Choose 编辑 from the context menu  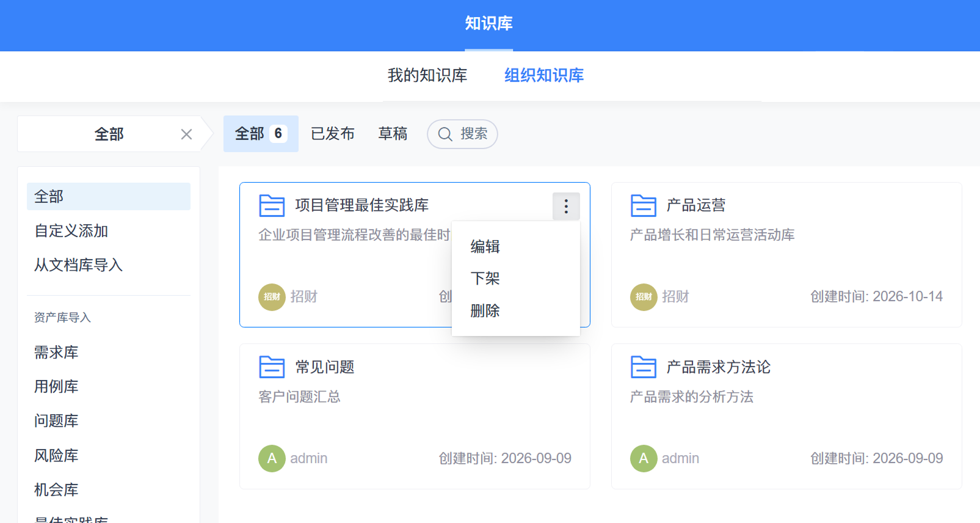click(485, 247)
